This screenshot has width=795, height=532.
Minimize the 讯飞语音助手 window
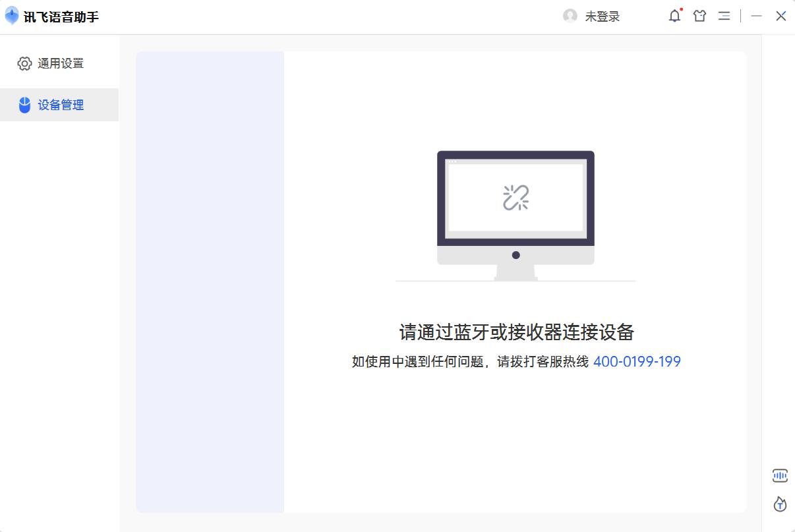(x=757, y=16)
